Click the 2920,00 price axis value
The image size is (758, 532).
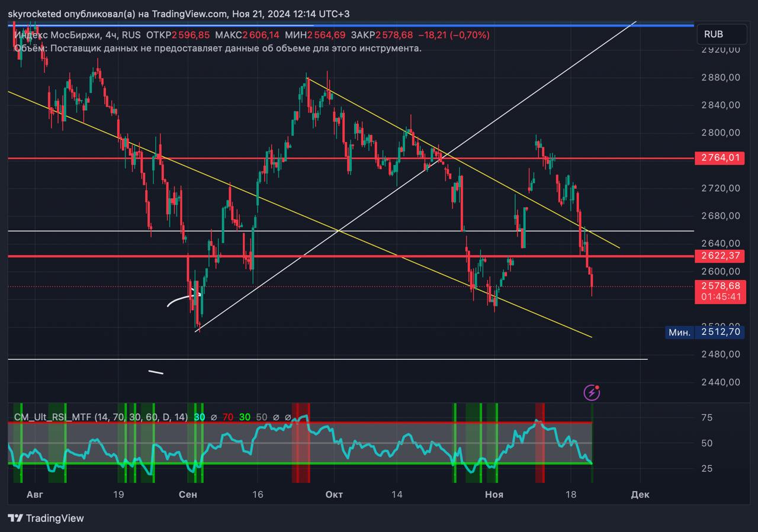[x=721, y=50]
